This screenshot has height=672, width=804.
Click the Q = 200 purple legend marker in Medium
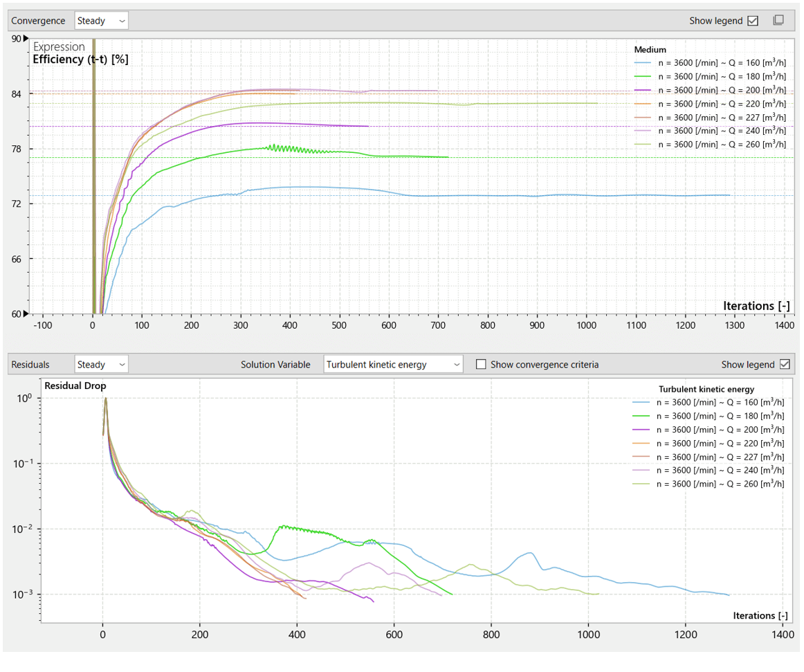643,90
